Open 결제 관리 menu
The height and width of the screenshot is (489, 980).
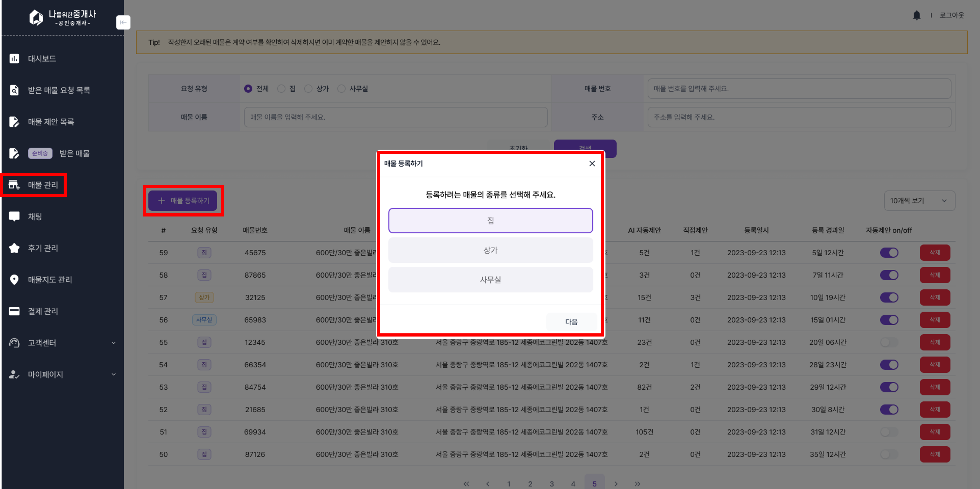point(43,311)
